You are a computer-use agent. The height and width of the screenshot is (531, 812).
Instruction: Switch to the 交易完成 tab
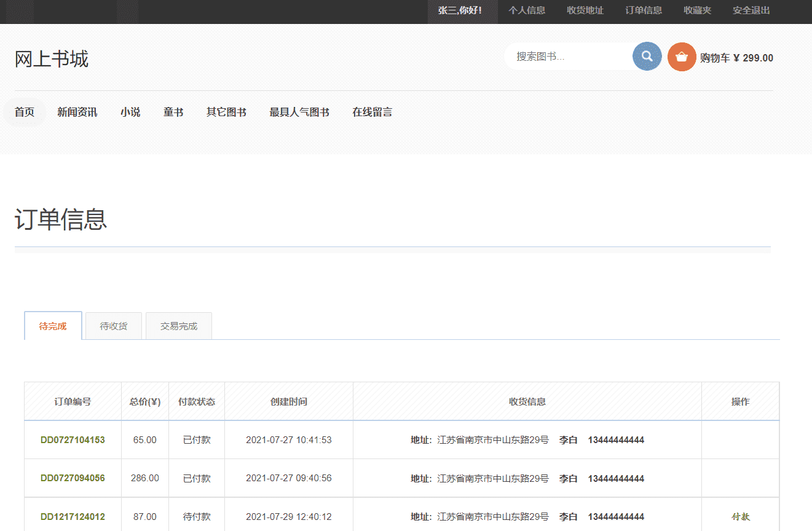coord(179,326)
